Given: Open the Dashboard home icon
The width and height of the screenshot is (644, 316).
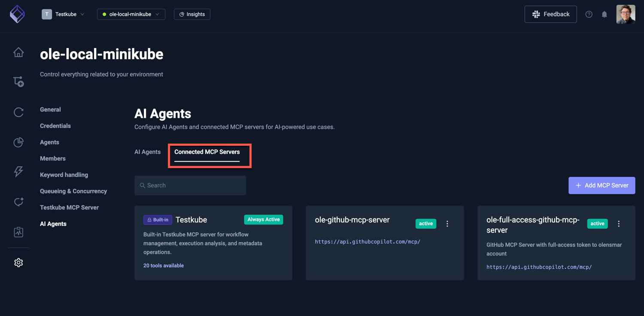Looking at the screenshot, I should click(x=18, y=52).
